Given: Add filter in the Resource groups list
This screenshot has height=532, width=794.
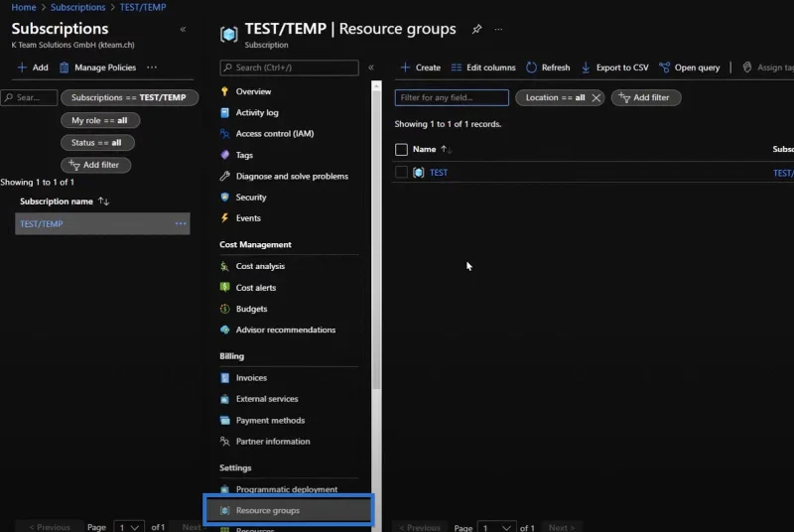Looking at the screenshot, I should click(646, 97).
